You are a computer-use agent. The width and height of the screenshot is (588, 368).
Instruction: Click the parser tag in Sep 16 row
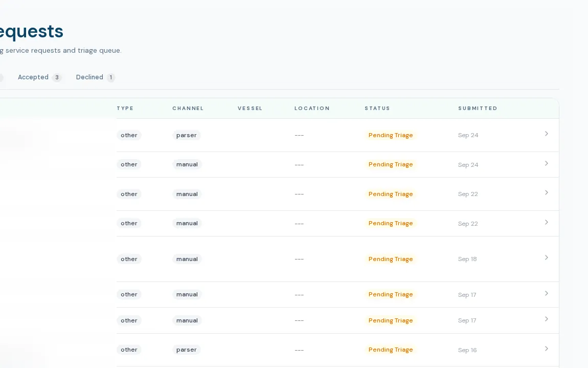click(x=187, y=350)
